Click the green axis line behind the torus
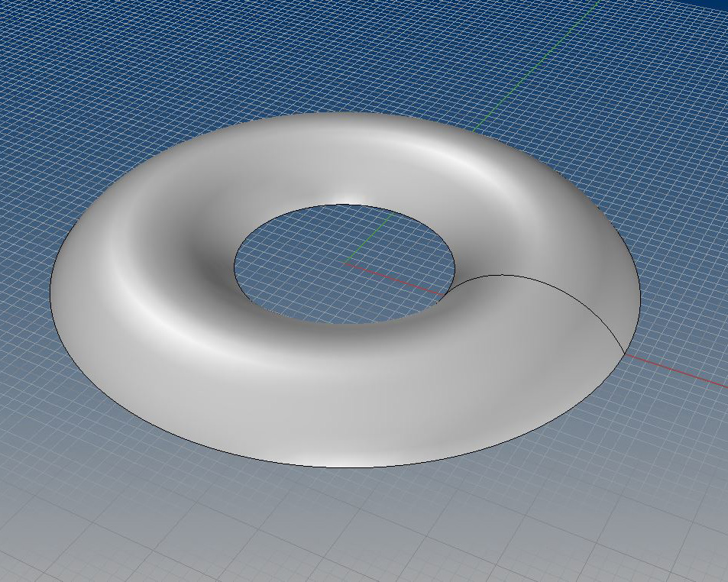This screenshot has height=582, width=728. [x=519, y=93]
